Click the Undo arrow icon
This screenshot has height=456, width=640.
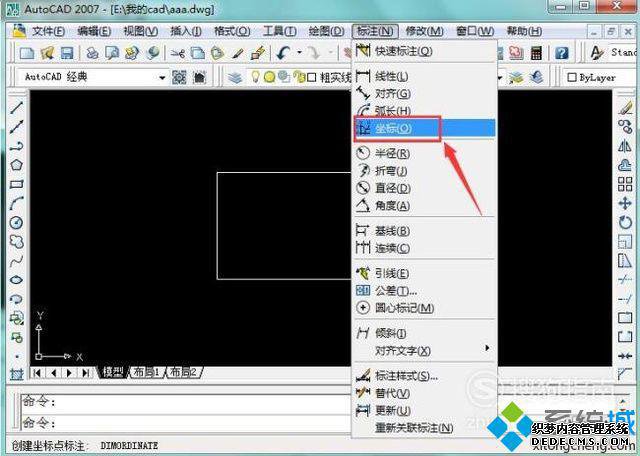point(284,53)
